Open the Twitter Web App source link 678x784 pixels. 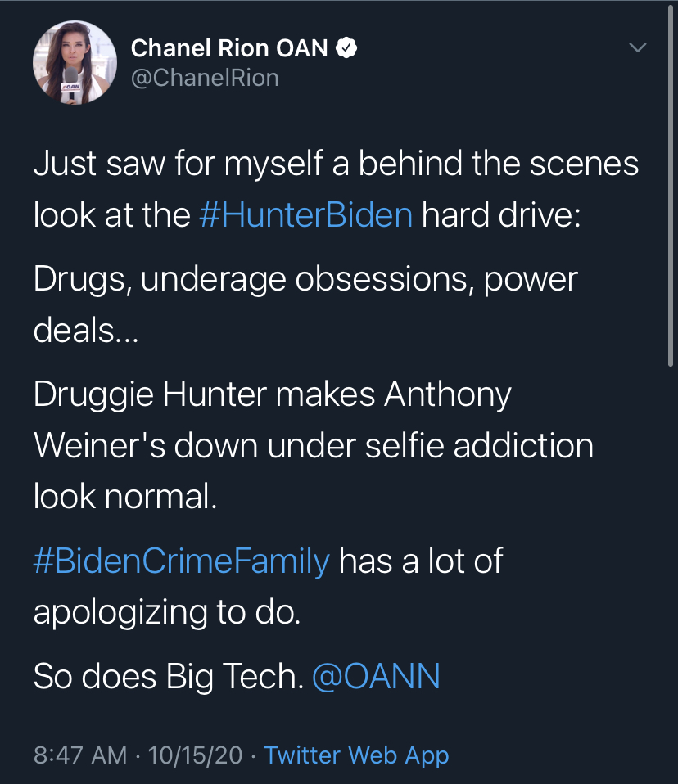click(356, 755)
